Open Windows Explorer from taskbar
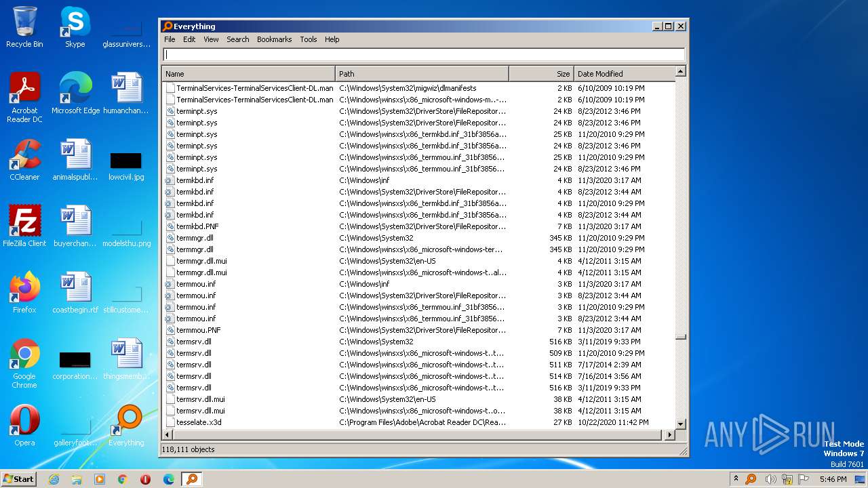Image resolution: width=868 pixels, height=488 pixels. coord(77,479)
